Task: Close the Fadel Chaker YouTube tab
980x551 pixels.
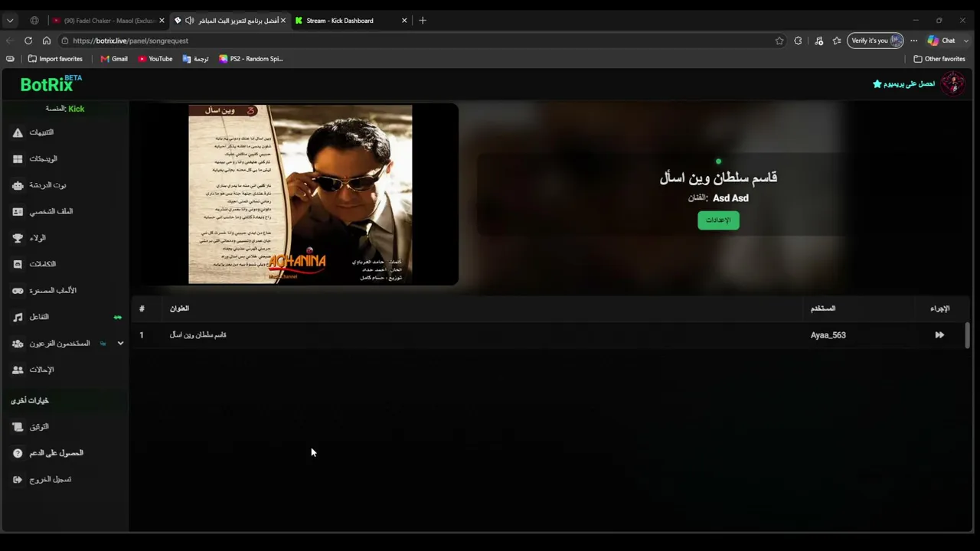Action: (x=162, y=21)
